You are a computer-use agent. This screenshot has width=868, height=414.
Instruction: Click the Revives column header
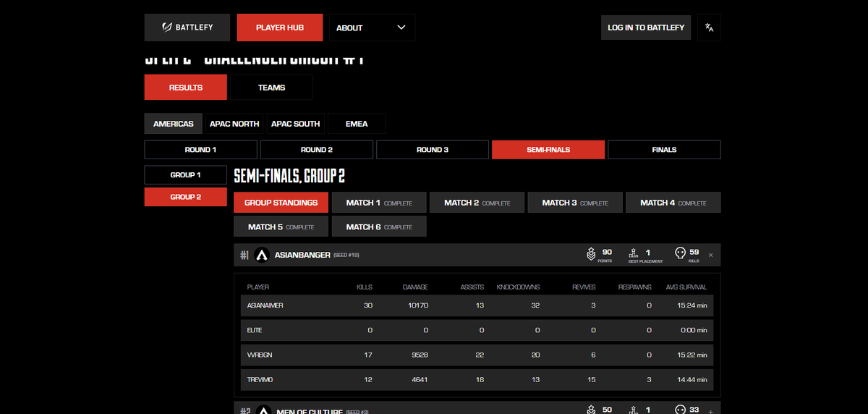click(x=584, y=287)
